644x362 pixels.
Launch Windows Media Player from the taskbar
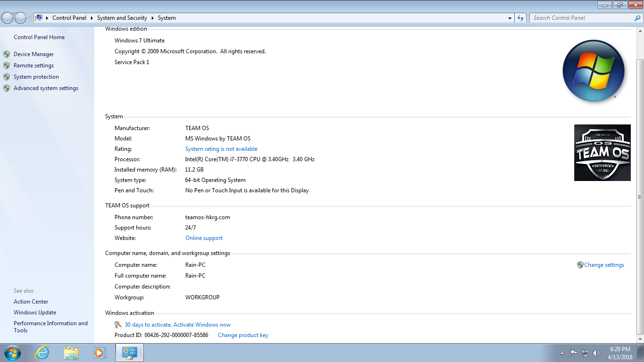pyautogui.click(x=99, y=353)
